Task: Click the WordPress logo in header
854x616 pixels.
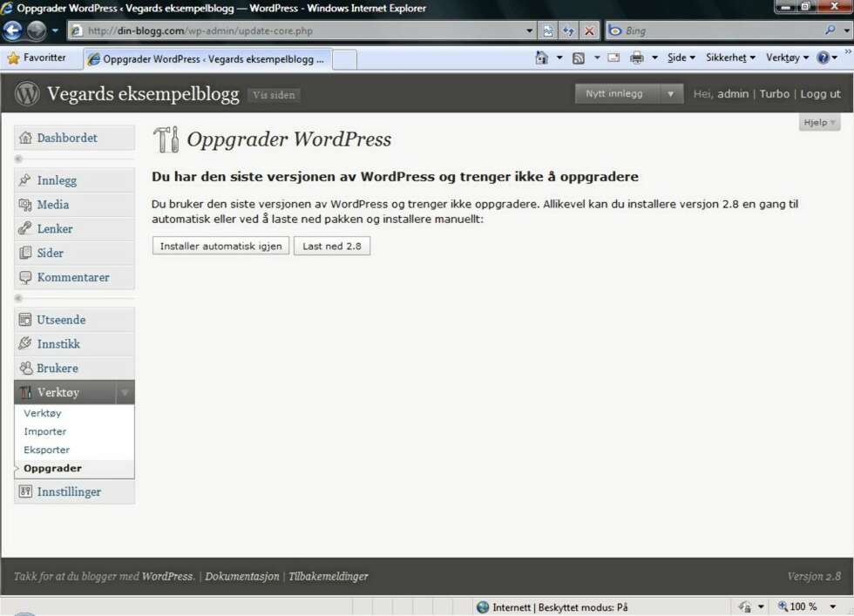Action: (27, 93)
